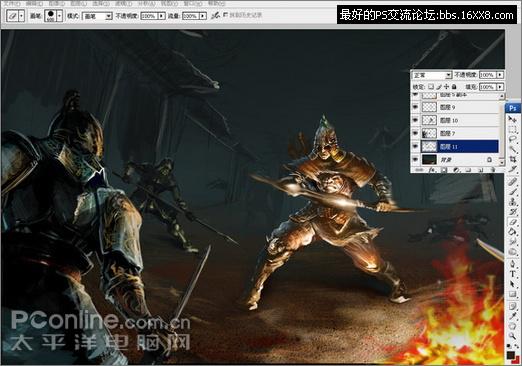522x366 pixels.
Task: Select the Type (T) tool
Action: pyautogui.click(x=512, y=274)
